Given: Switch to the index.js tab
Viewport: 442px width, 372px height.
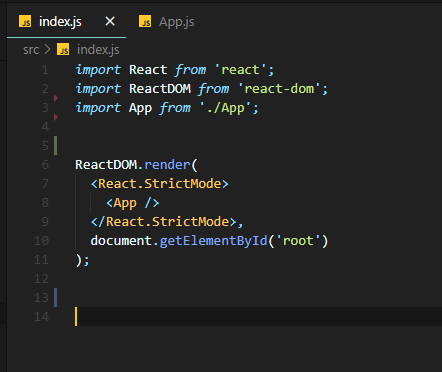Looking at the screenshot, I should pos(66,22).
